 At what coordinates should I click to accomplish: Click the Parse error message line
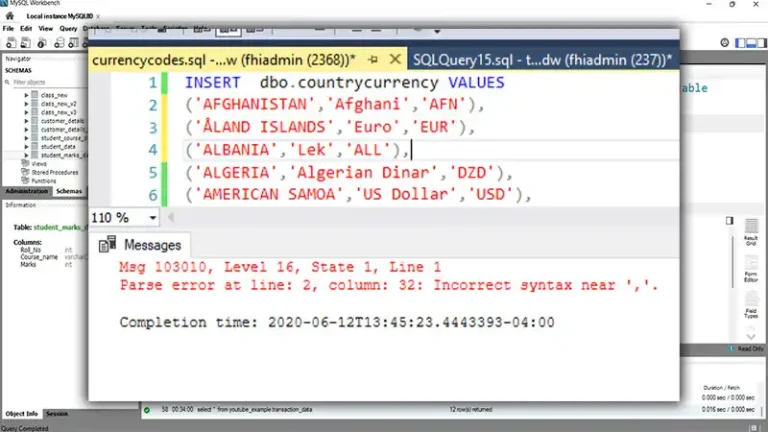click(389, 285)
